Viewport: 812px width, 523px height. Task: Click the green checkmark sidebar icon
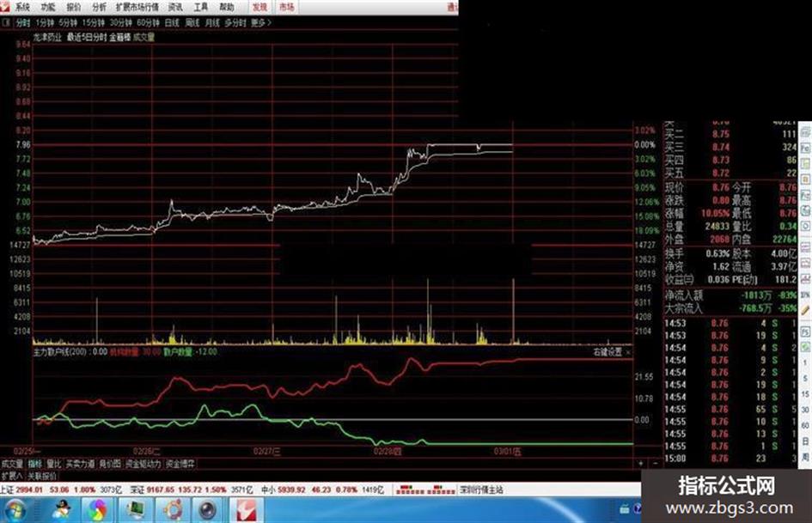click(805, 346)
